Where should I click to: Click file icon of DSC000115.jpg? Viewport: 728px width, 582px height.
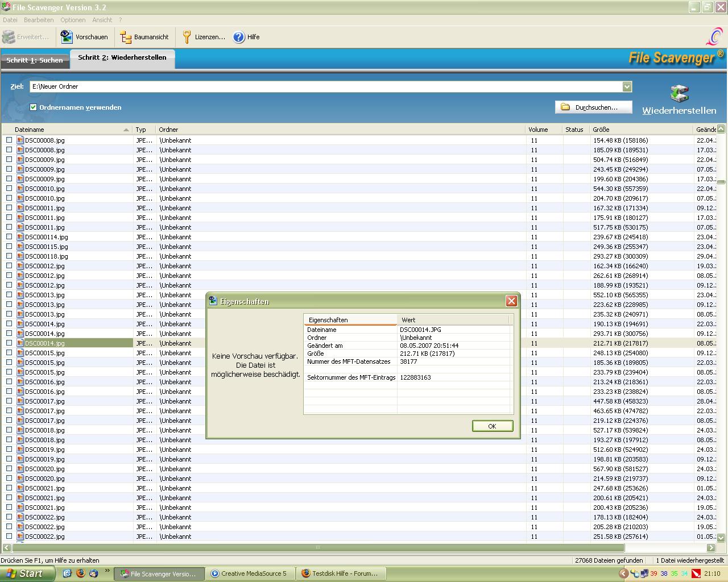[x=20, y=247]
